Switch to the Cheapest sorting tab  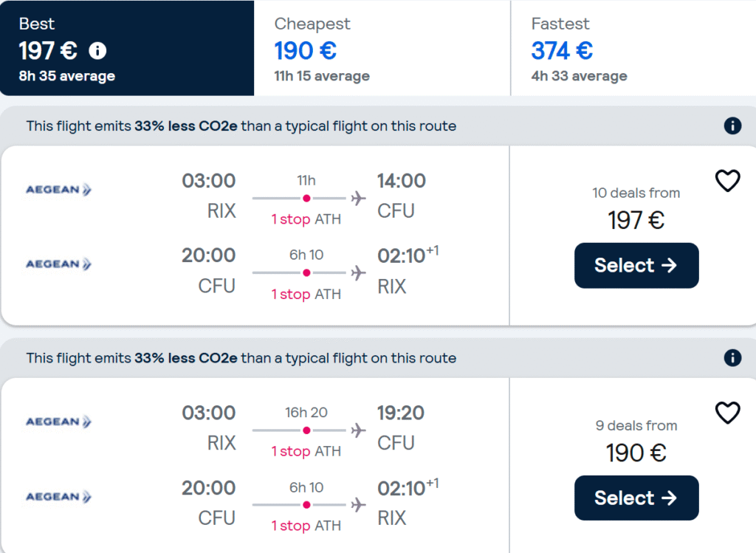(382, 48)
